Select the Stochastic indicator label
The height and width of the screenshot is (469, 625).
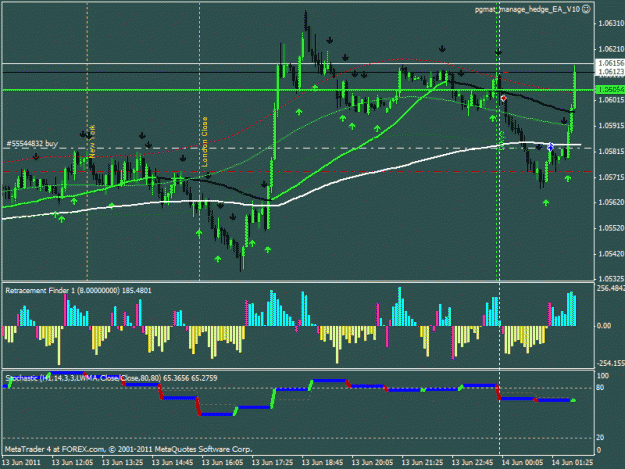click(111, 378)
